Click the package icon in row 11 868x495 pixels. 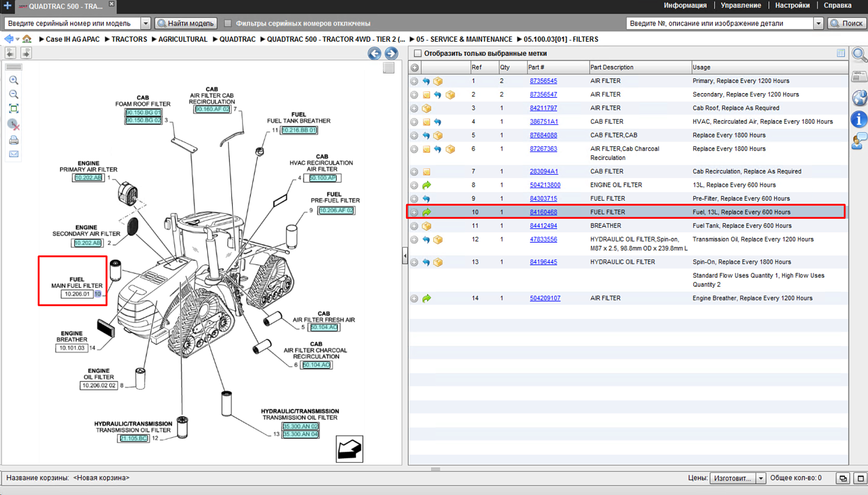426,226
